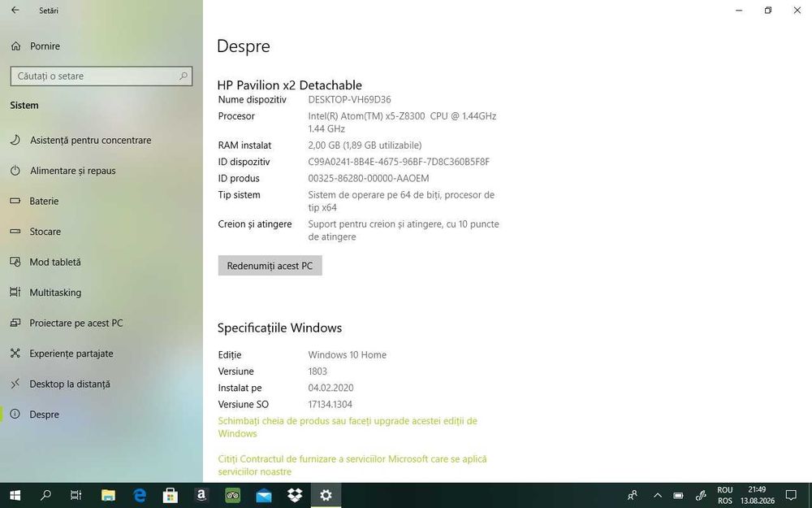Screen dimensions: 812x508
Task: Click the ID produs value 00325-86280-00000-AAOEM
Action: [368, 178]
